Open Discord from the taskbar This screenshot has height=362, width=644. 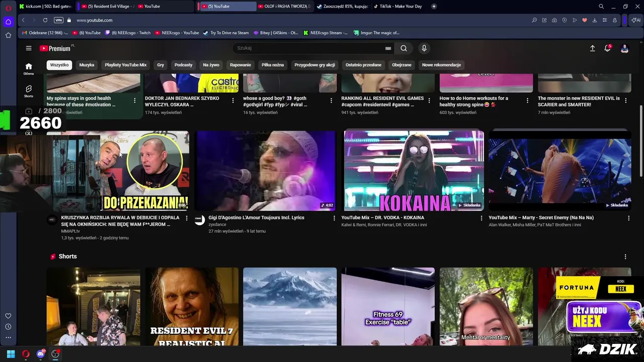41,354
